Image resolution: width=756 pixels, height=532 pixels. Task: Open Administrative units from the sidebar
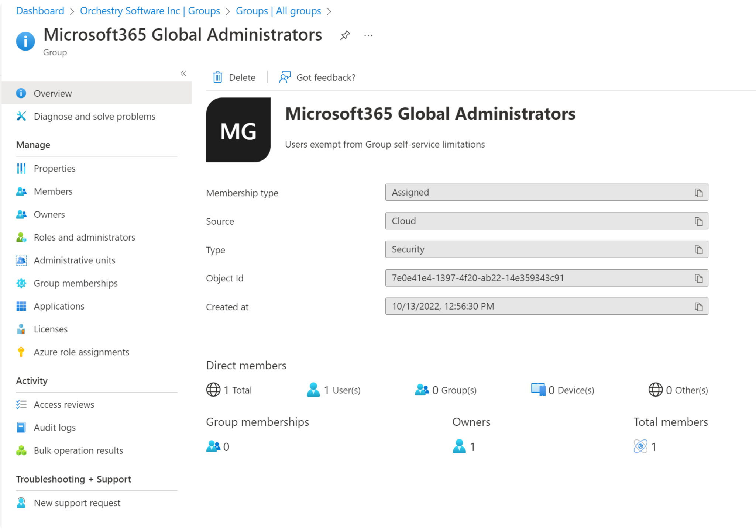click(x=74, y=260)
